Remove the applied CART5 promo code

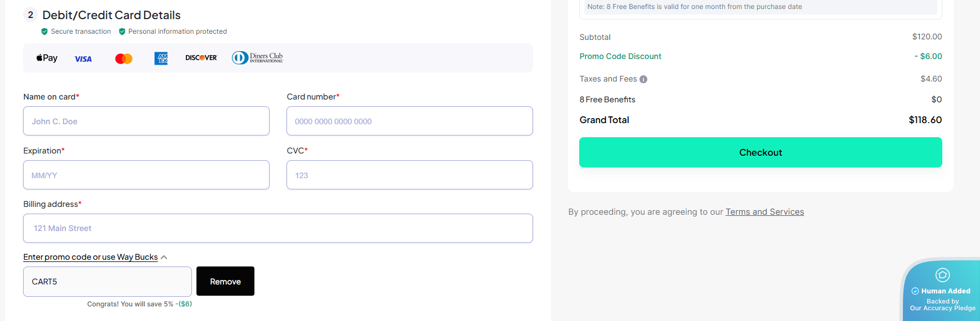225,281
